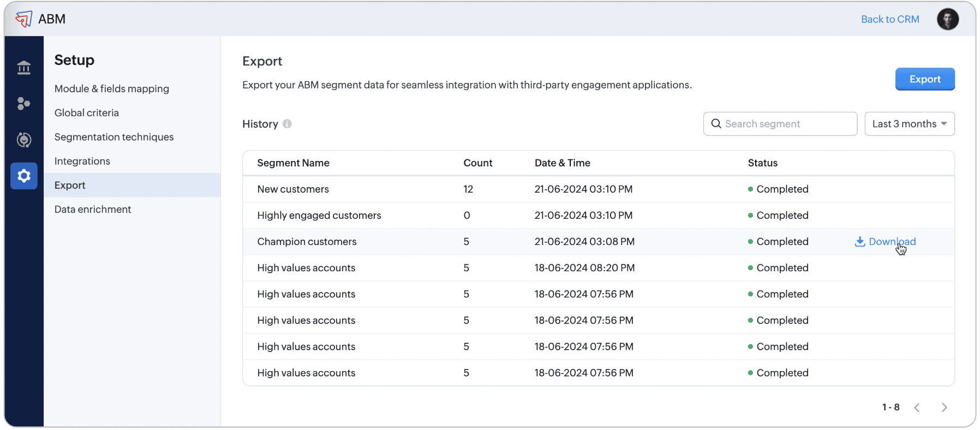Open Integrations in Setup menu
The width and height of the screenshot is (980, 430).
pos(82,161)
